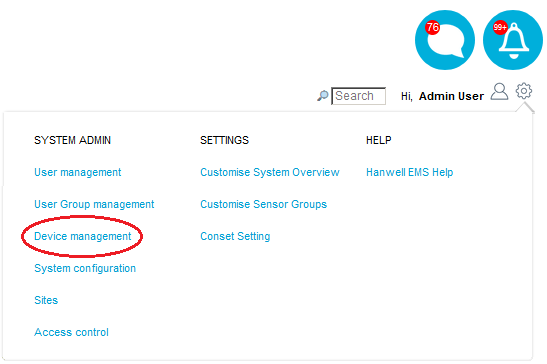Open Access control
The width and height of the screenshot is (547, 364).
click(71, 332)
